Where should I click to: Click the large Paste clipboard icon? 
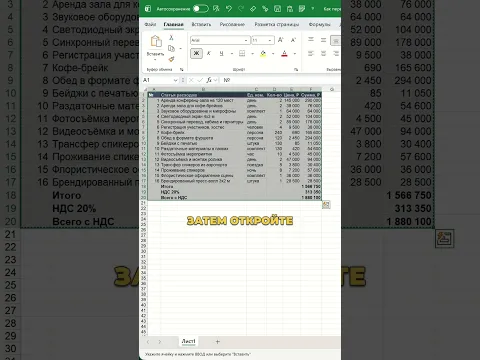tap(156, 41)
